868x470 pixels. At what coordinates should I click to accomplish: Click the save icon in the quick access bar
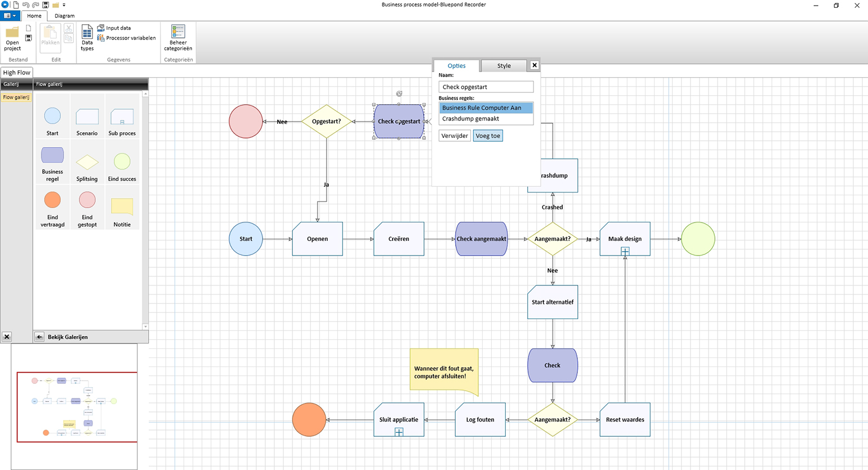[46, 5]
